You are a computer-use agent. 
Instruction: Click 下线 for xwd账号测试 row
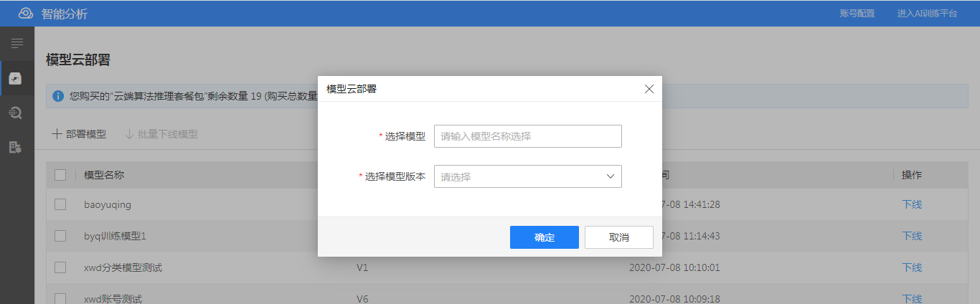[912, 298]
